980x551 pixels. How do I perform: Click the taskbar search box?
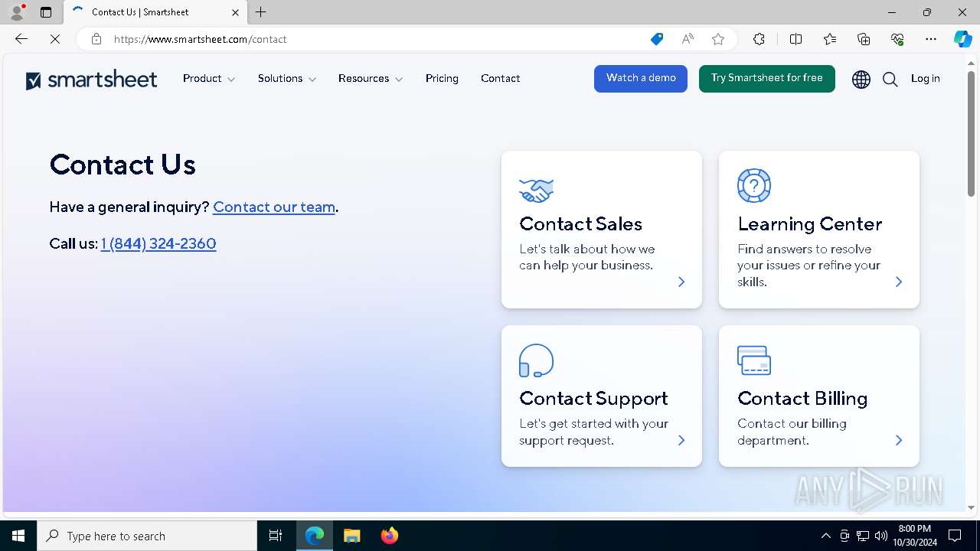[x=147, y=536]
